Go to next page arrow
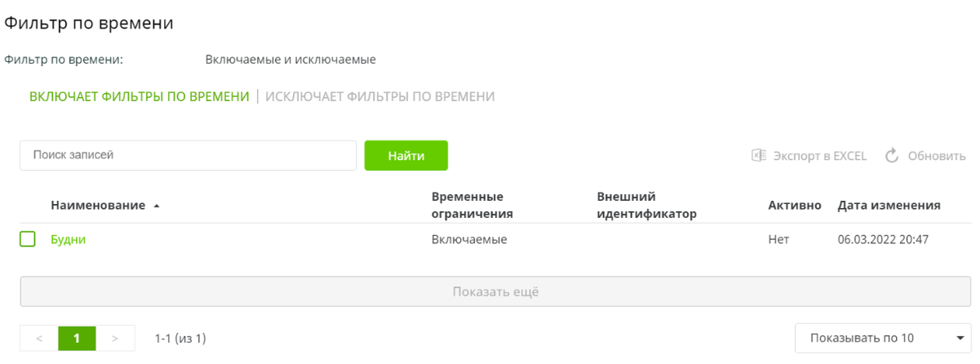The height and width of the screenshot is (364, 980). tap(115, 338)
